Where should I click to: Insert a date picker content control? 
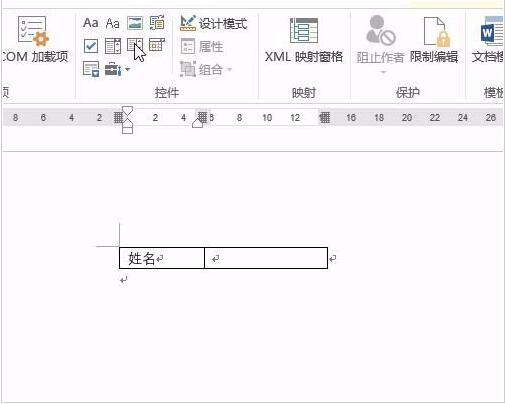pyautogui.click(x=157, y=45)
